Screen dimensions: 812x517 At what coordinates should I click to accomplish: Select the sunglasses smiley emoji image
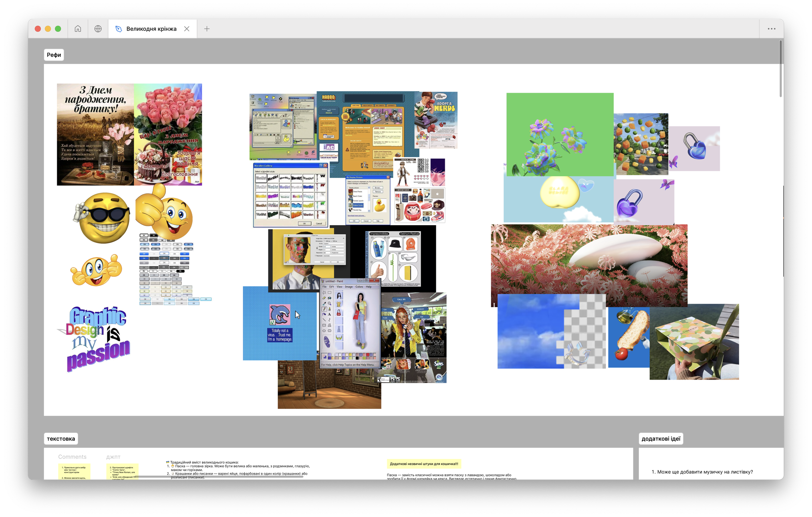[102, 218]
